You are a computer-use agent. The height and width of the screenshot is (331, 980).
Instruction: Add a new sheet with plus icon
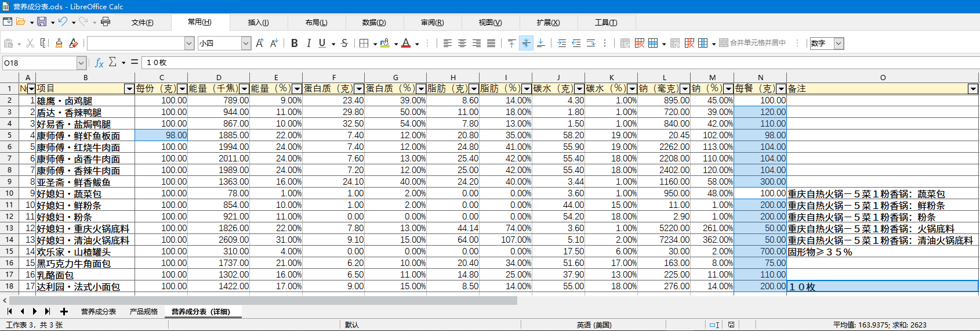pyautogui.click(x=64, y=312)
